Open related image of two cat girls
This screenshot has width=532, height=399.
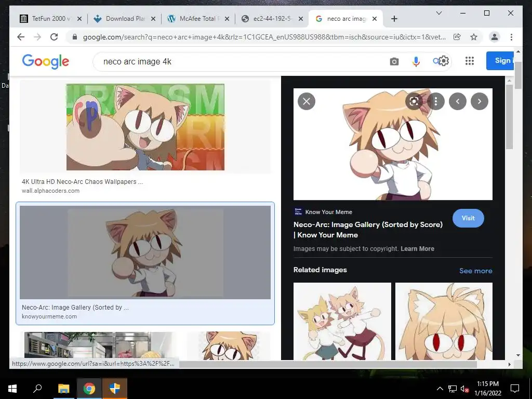[x=342, y=321]
